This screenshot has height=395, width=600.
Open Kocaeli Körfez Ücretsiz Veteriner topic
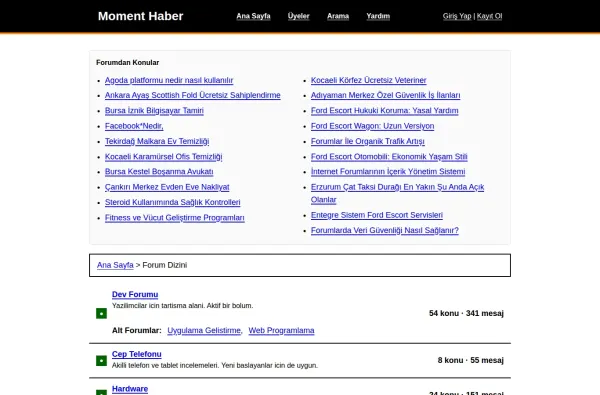click(368, 80)
